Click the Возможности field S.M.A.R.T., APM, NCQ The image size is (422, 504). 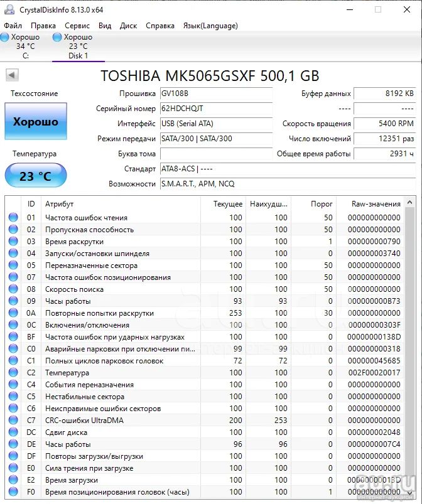coord(288,184)
